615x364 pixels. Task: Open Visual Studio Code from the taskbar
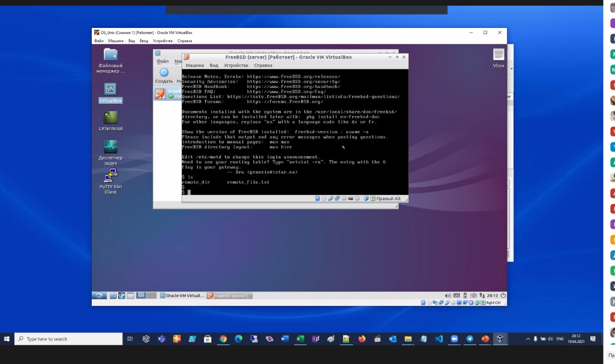(x=439, y=339)
